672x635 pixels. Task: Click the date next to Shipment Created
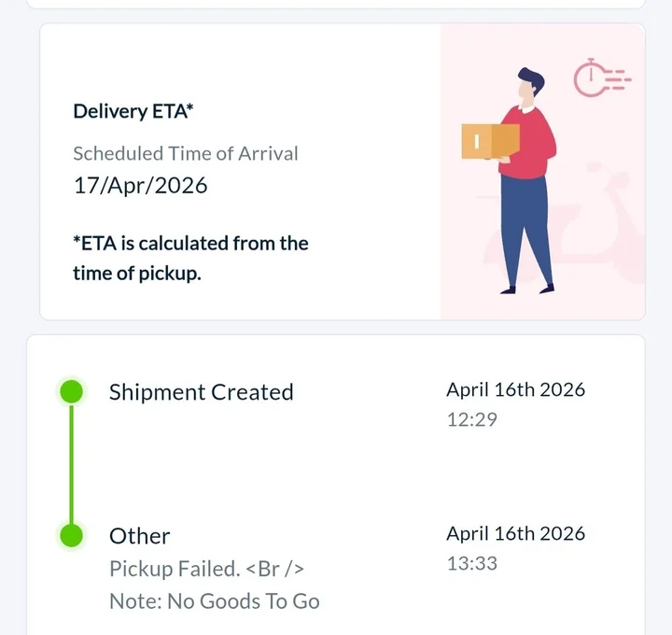tap(515, 389)
